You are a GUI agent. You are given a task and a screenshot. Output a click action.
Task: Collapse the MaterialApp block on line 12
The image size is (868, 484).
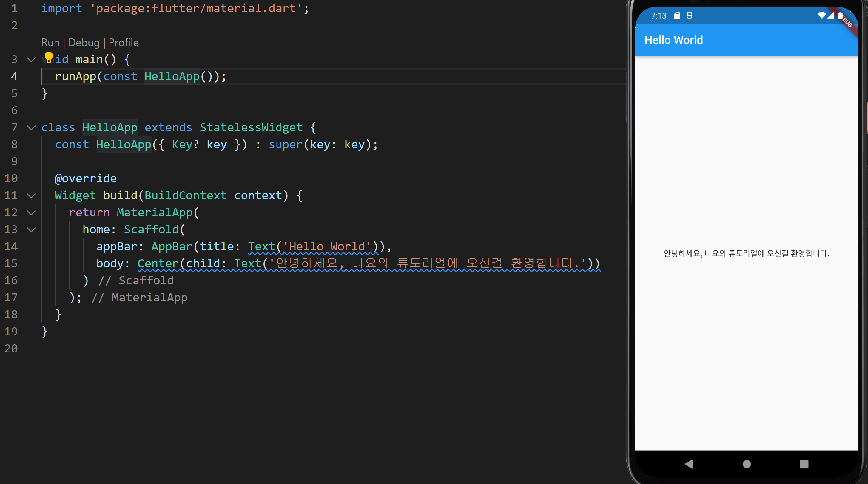coord(31,213)
